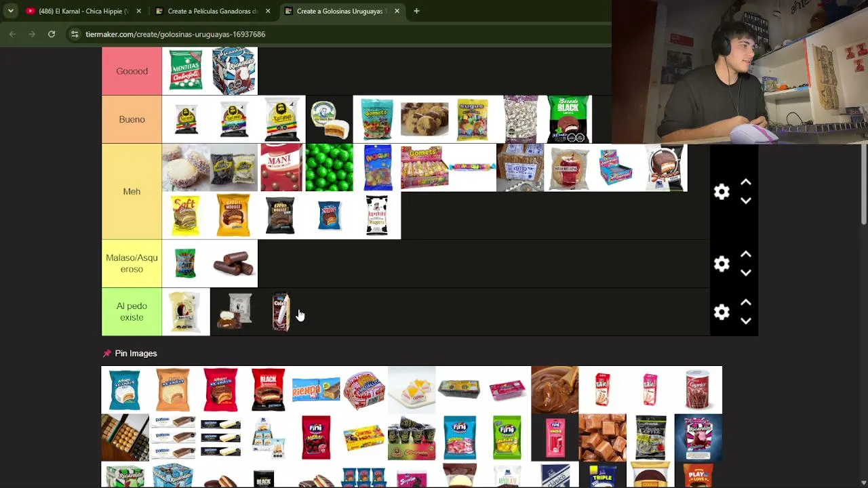This screenshot has height=488, width=868.
Task: Close the El Karnal YouTube tab
Action: [x=139, y=11]
